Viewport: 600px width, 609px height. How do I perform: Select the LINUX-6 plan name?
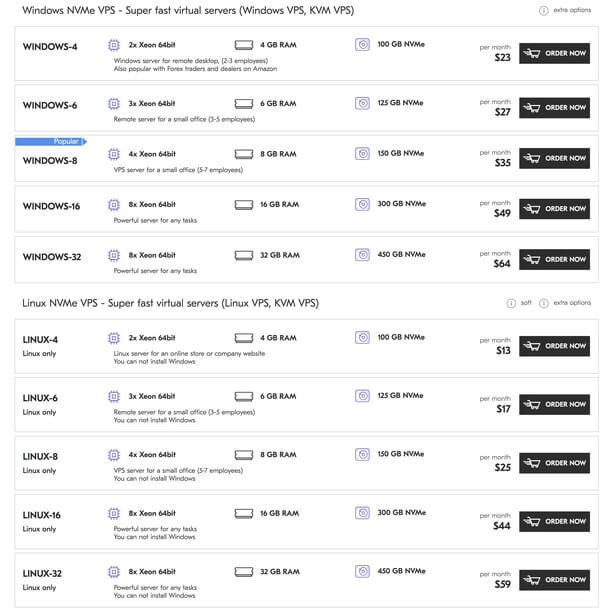point(41,398)
